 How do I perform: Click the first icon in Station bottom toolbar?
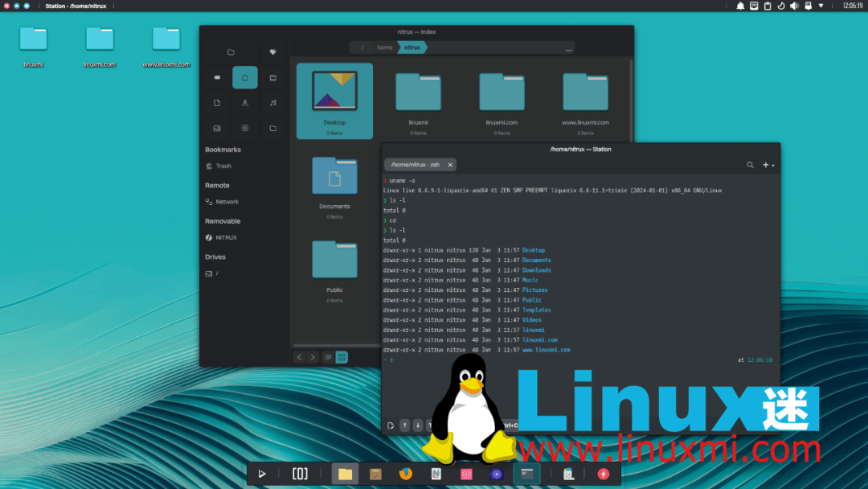pos(391,425)
